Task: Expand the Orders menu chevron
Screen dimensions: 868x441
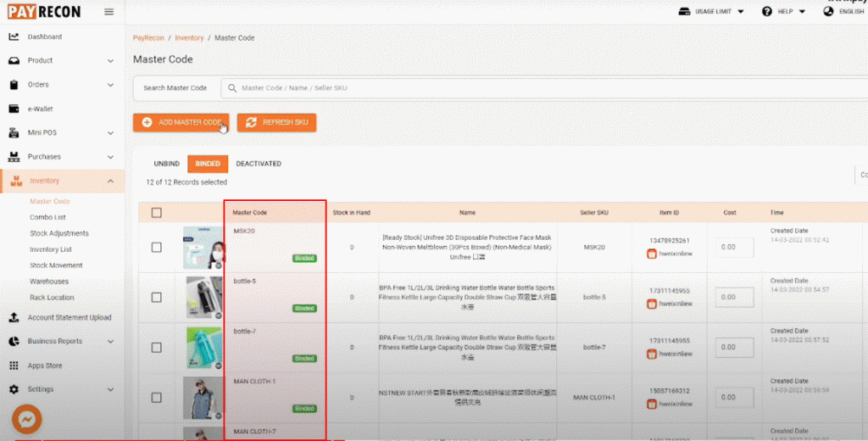Action: [x=110, y=85]
